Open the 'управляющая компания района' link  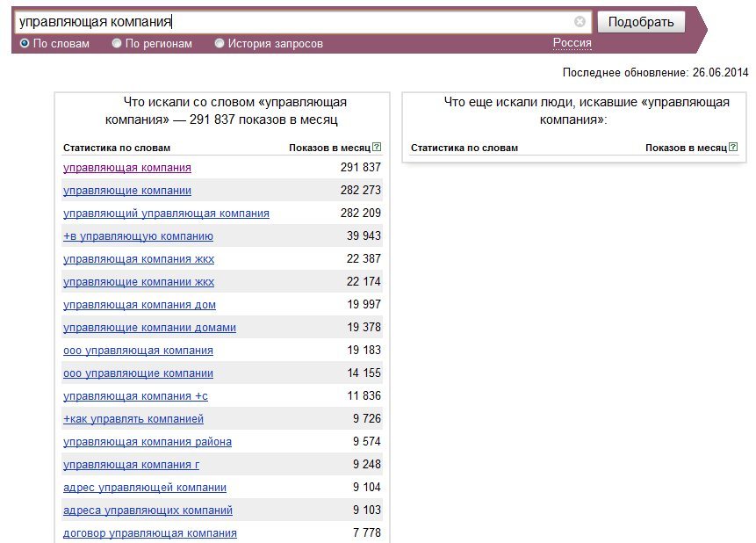point(148,442)
